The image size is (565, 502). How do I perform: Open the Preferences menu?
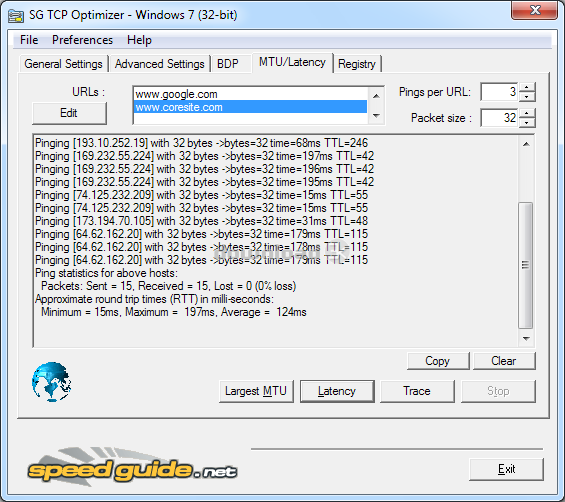pyautogui.click(x=82, y=40)
